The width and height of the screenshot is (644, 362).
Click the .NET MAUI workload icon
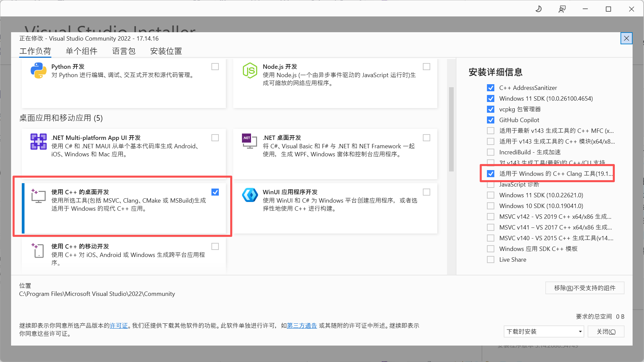point(38,142)
